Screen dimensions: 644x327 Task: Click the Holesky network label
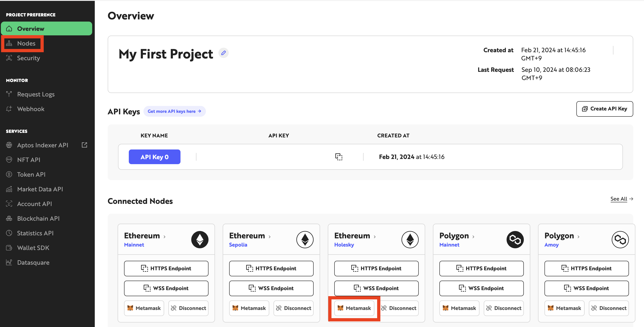click(x=344, y=245)
